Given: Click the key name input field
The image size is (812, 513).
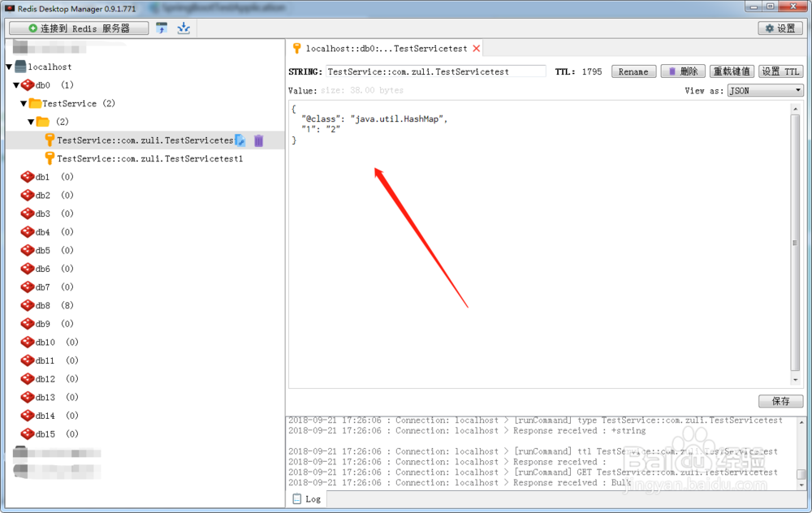Looking at the screenshot, I should (435, 71).
